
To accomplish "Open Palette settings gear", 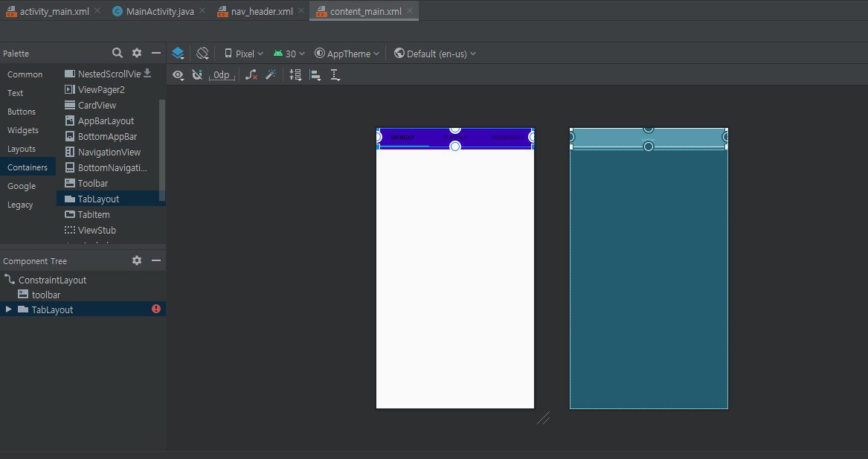I will pos(137,53).
